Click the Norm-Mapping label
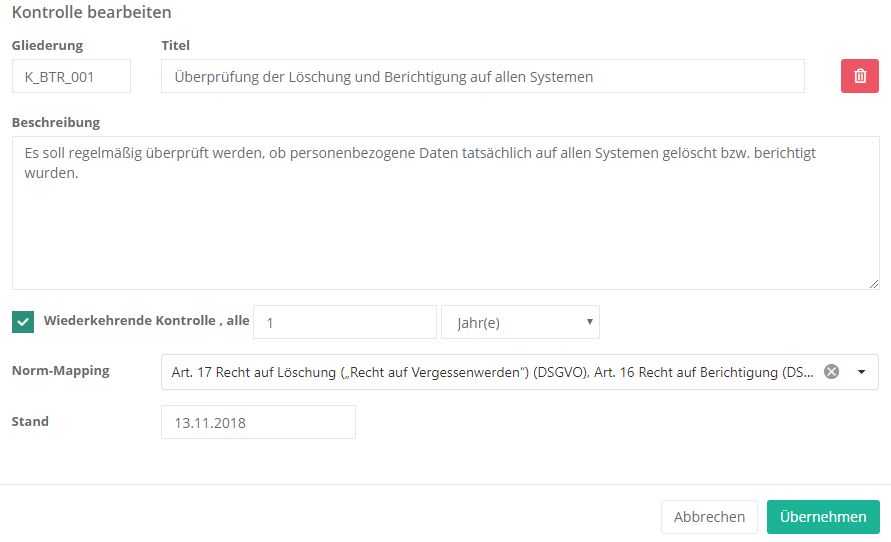 60,371
